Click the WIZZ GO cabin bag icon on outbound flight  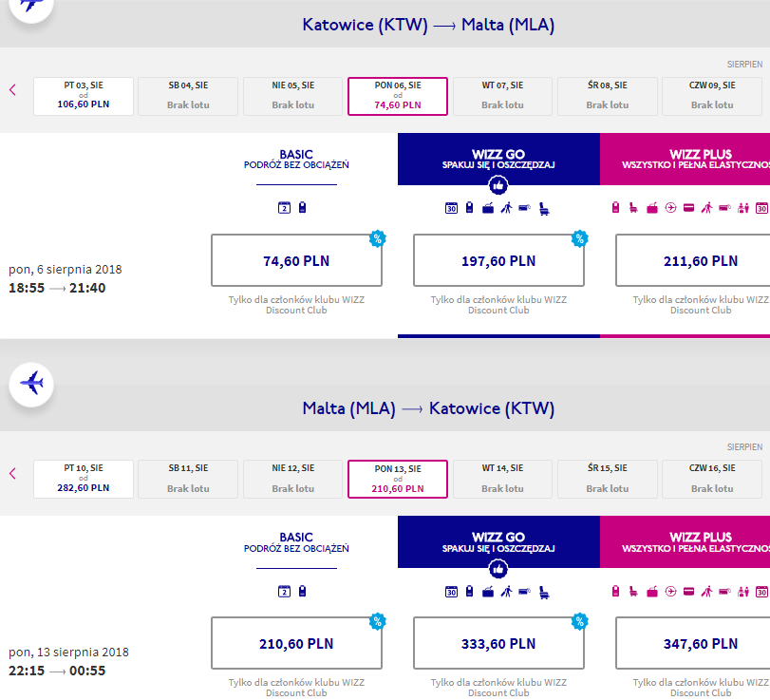469,208
